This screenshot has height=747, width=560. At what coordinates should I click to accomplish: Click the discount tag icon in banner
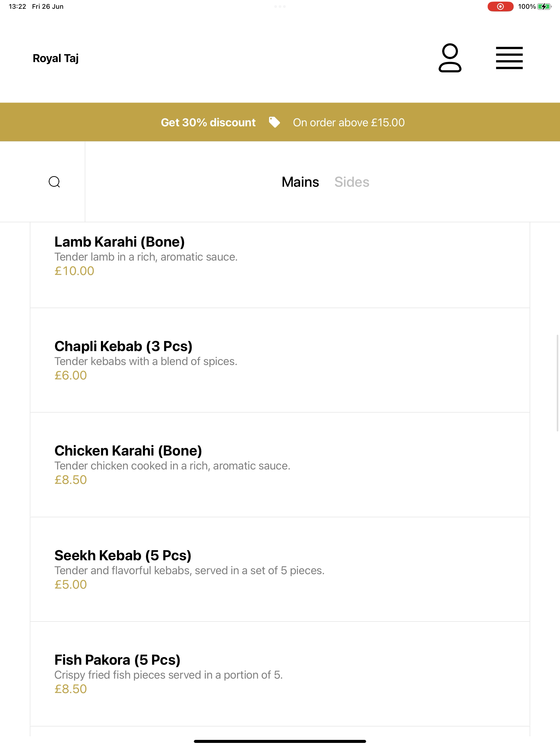point(274,122)
